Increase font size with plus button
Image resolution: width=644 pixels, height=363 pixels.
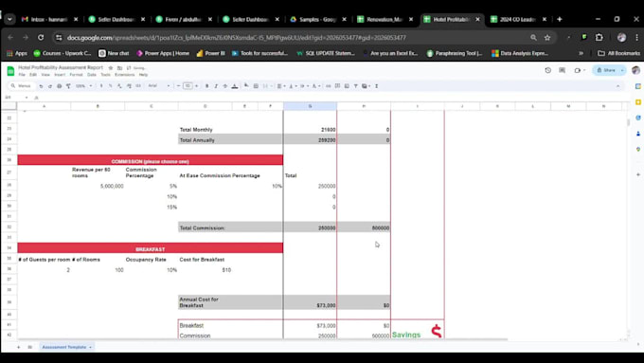[x=197, y=86]
